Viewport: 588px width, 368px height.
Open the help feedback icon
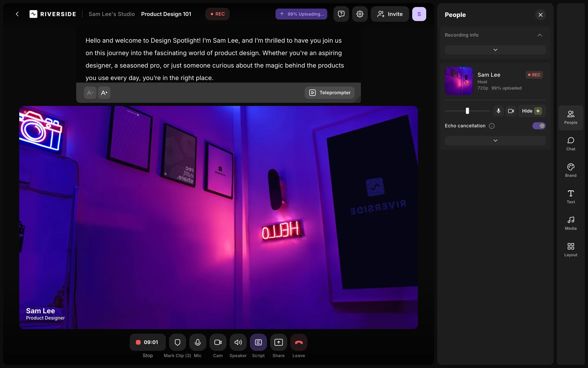341,14
